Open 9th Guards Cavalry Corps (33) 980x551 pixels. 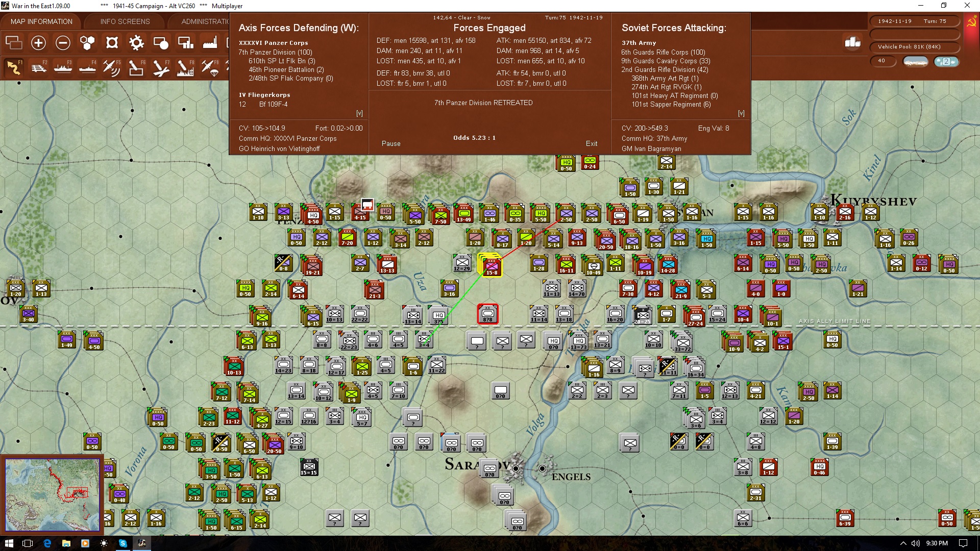click(666, 61)
